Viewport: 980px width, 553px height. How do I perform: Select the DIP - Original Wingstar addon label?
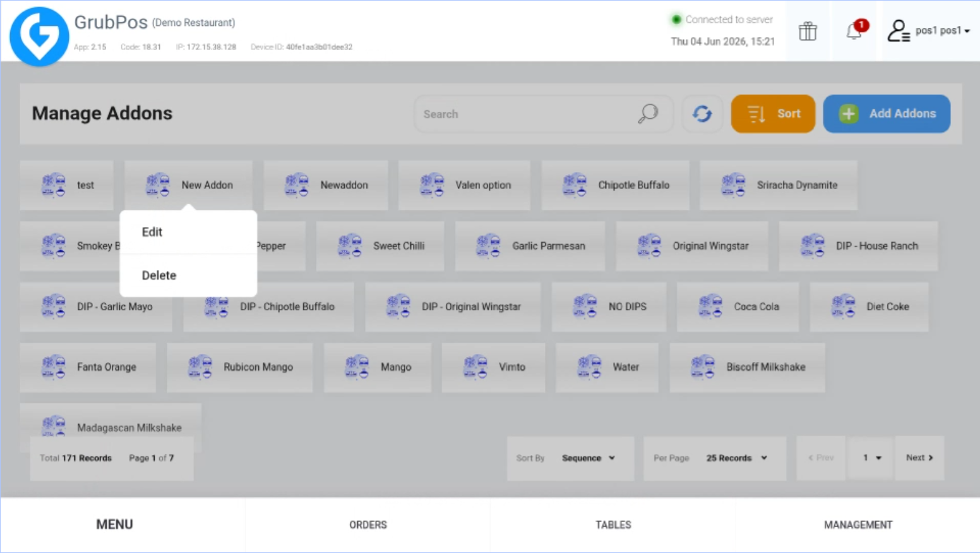[471, 307]
